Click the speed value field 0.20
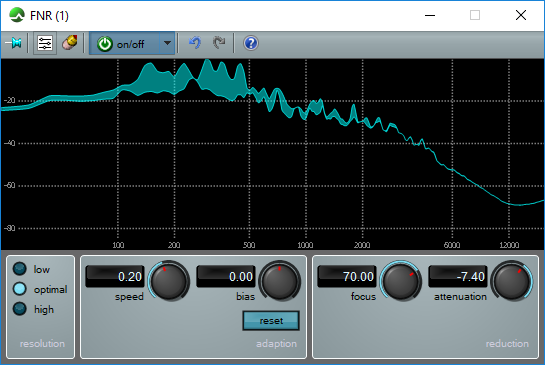Screen dimensions: 545x365 click(115, 277)
